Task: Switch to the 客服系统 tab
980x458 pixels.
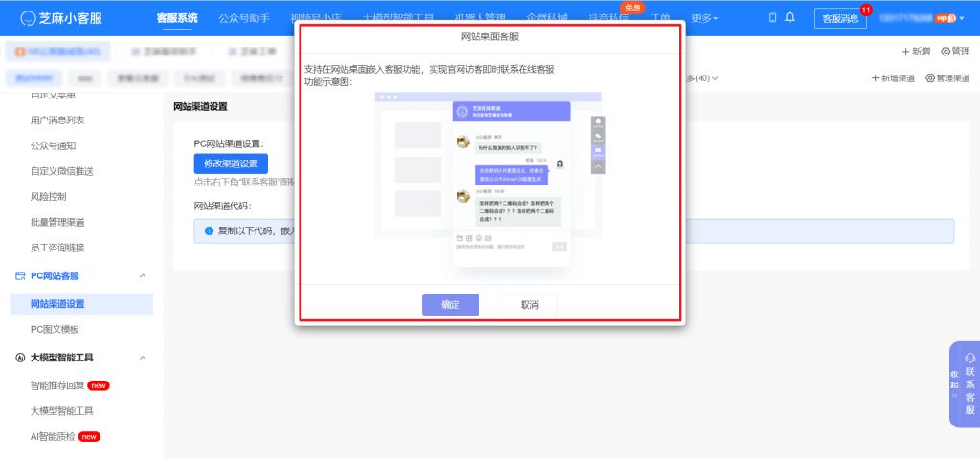Action: coord(176,18)
